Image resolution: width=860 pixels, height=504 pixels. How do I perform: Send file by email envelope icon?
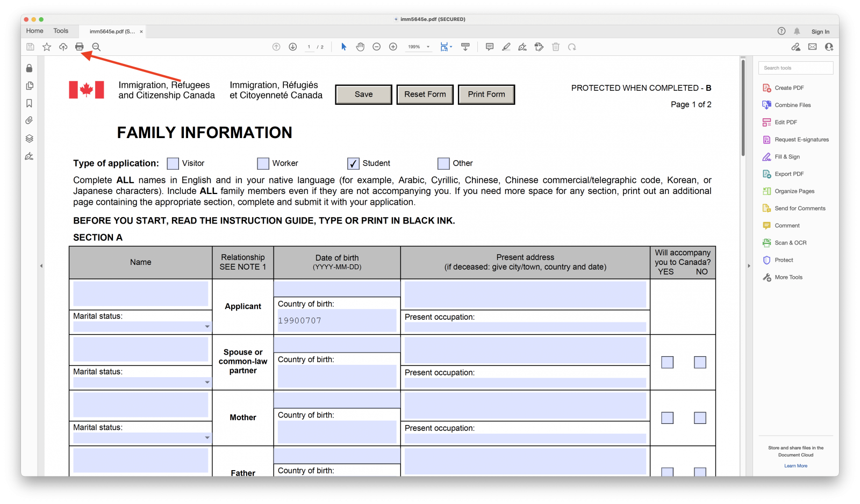(x=813, y=47)
